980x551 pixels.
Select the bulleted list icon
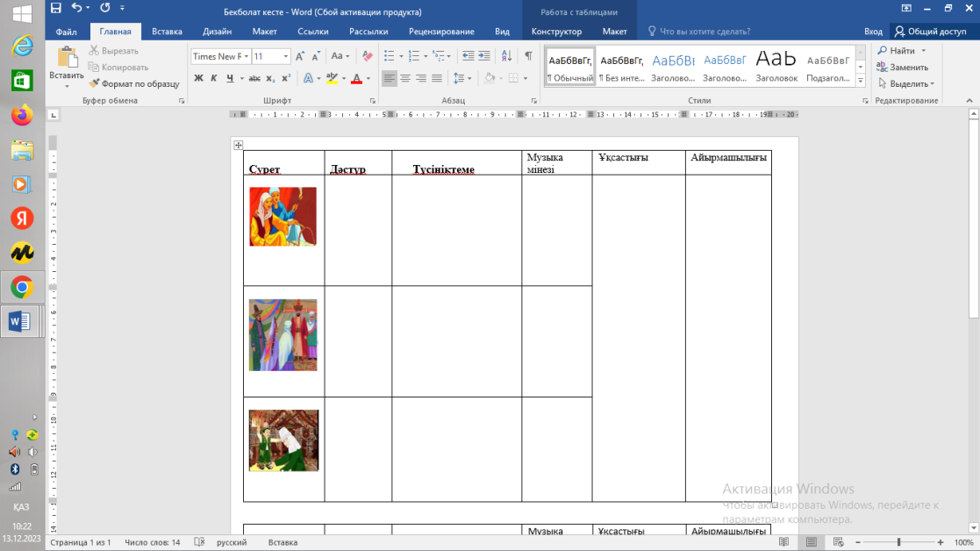tap(390, 56)
